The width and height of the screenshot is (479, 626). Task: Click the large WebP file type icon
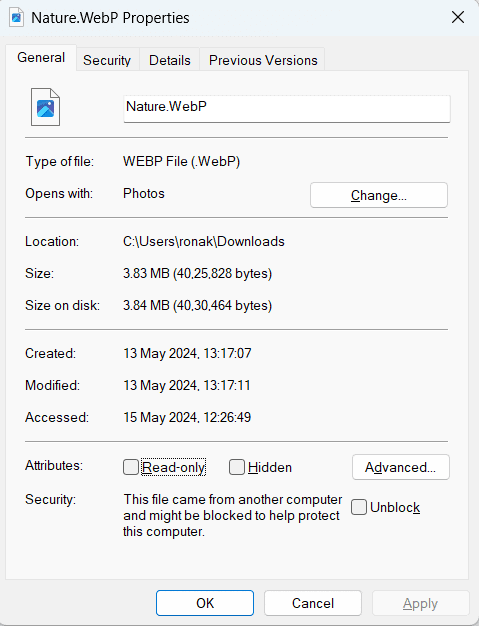click(46, 107)
